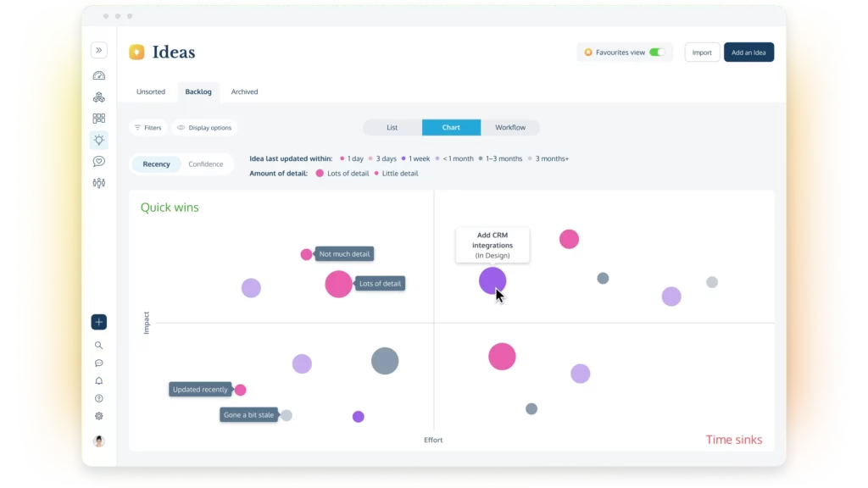Expand the sidebar with the double-chevron button
This screenshot has height=488, width=868.
click(99, 51)
